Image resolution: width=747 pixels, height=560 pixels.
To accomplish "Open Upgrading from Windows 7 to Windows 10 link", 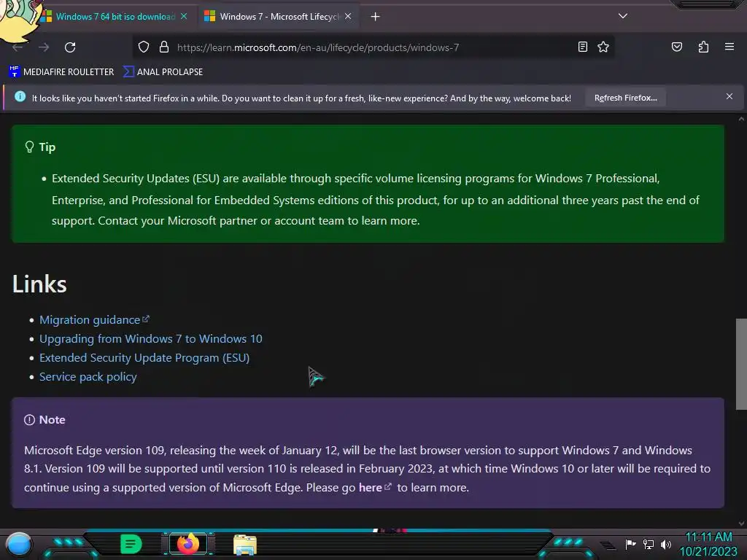I will point(150,338).
